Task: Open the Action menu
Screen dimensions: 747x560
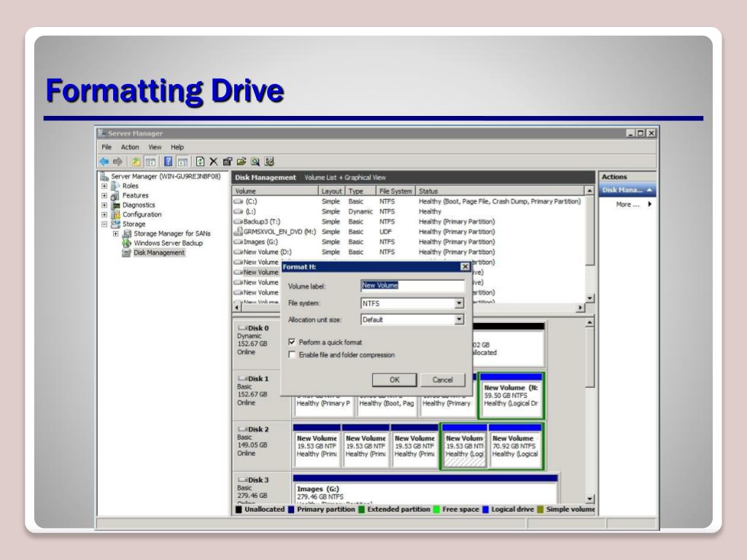Action: point(130,147)
